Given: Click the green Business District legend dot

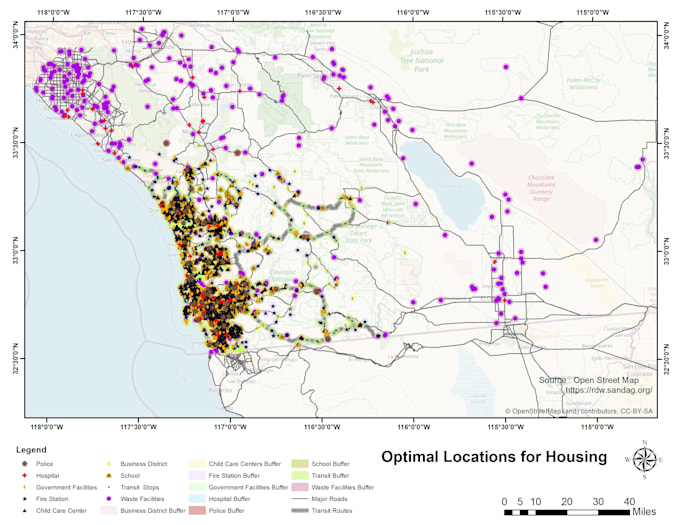Looking at the screenshot, I should tap(109, 464).
